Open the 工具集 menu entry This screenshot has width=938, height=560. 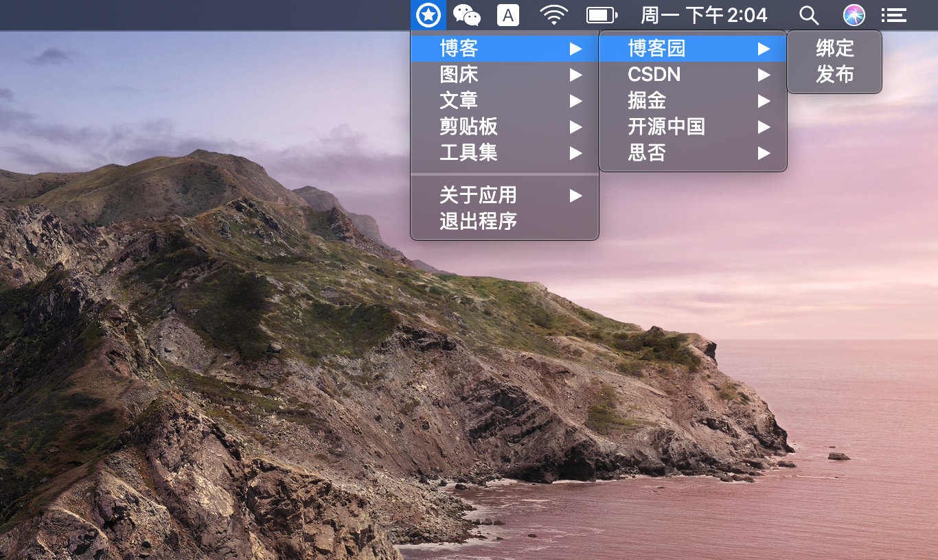[x=505, y=153]
